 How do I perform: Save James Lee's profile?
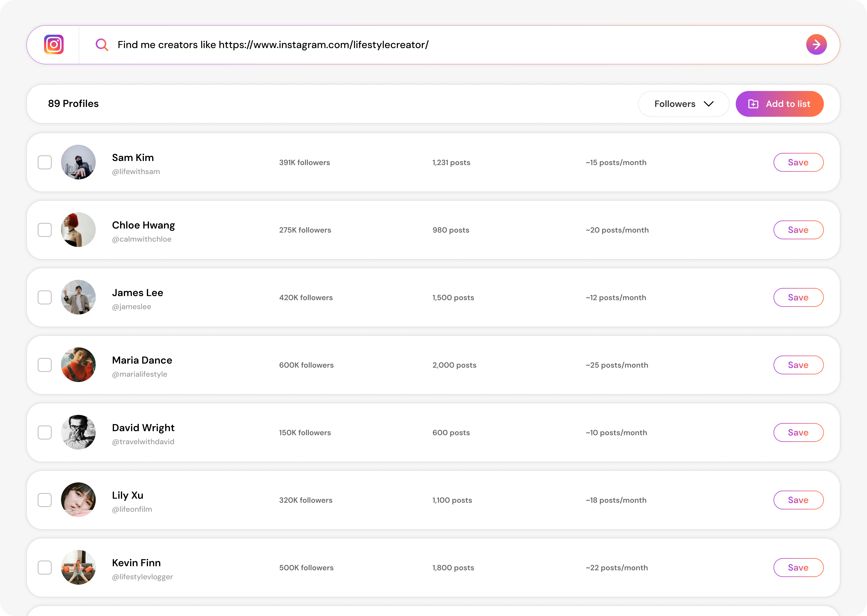pyautogui.click(x=798, y=297)
